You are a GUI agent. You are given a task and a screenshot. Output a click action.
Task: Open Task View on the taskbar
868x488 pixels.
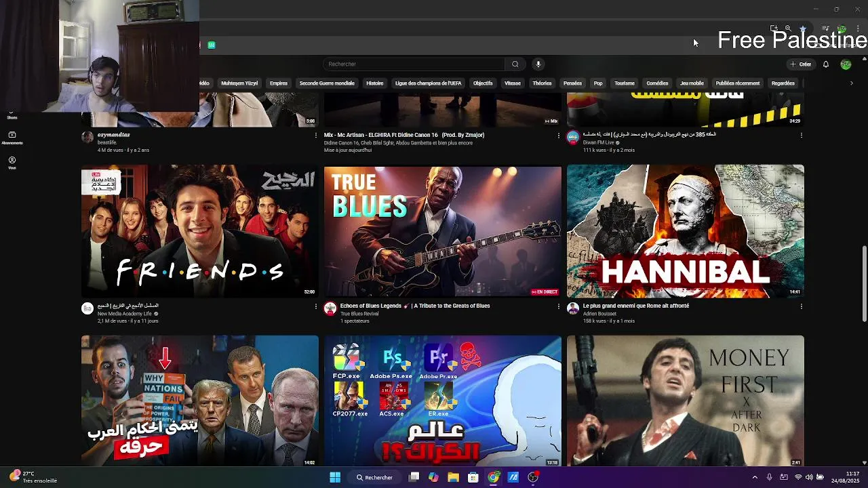[x=414, y=477]
